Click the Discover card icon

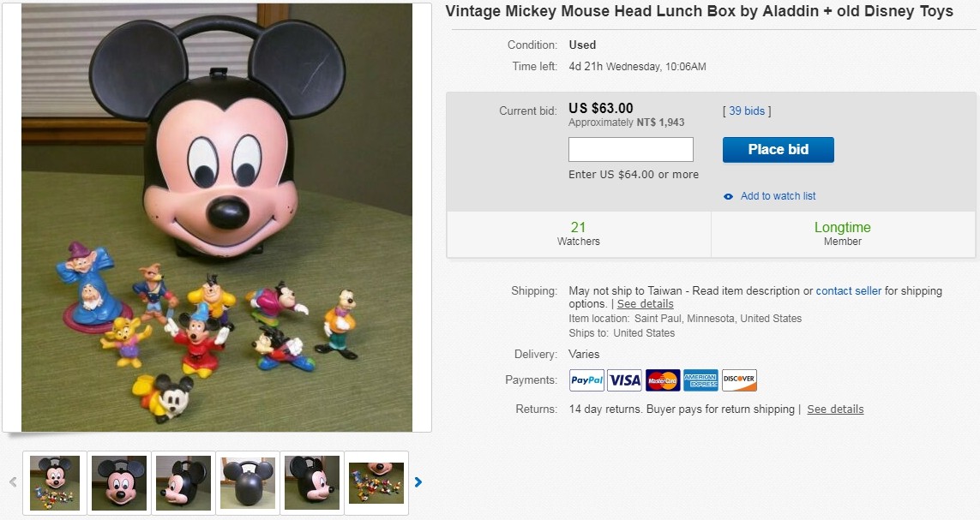pyautogui.click(x=739, y=380)
